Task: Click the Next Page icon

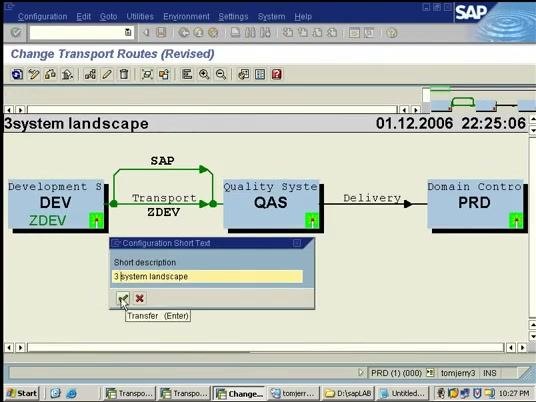Action: tap(318, 33)
